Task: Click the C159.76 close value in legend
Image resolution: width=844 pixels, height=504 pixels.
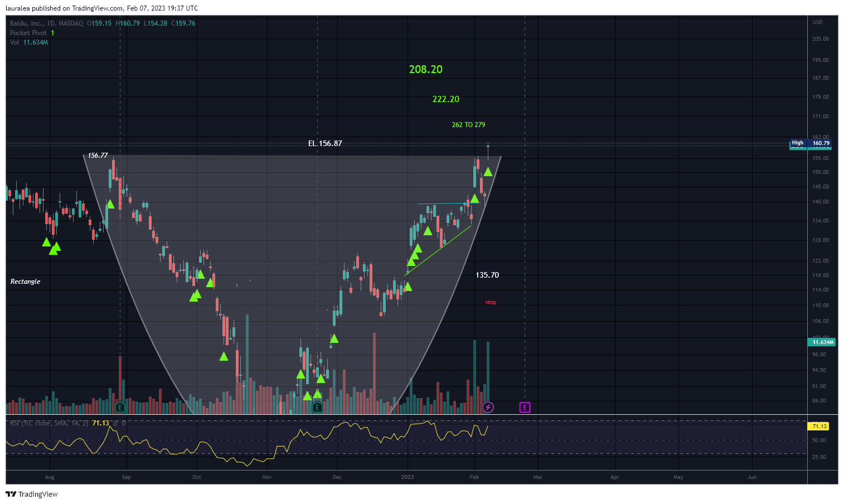Action: coord(183,23)
